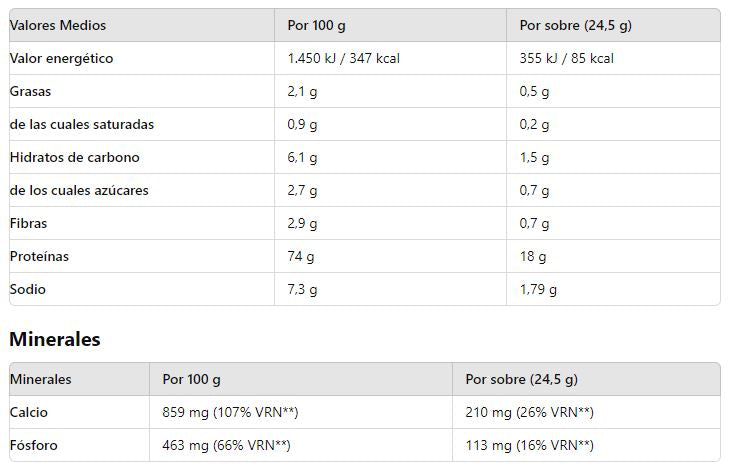Click the '1,79 g' sodium value
This screenshot has height=474, width=730.
point(538,289)
